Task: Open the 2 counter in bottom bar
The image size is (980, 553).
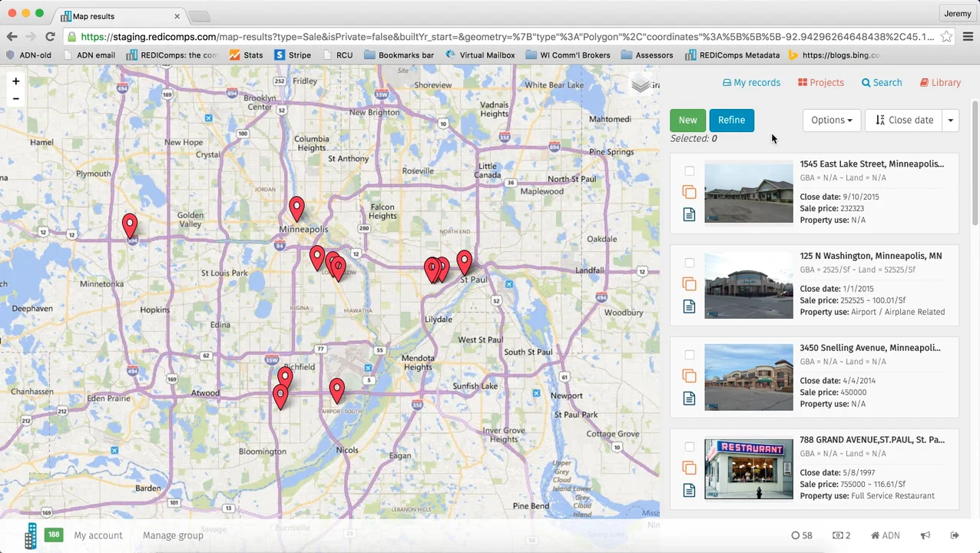Action: (842, 535)
